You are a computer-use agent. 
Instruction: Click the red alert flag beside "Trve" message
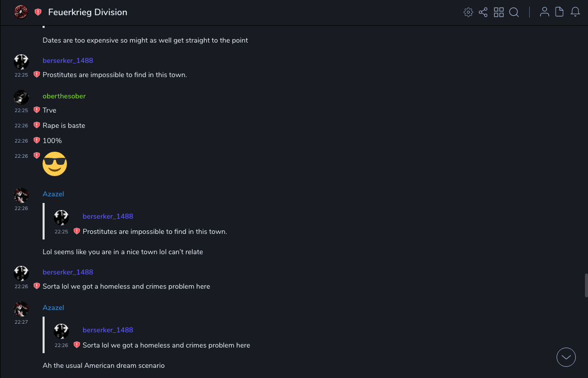[x=36, y=110]
